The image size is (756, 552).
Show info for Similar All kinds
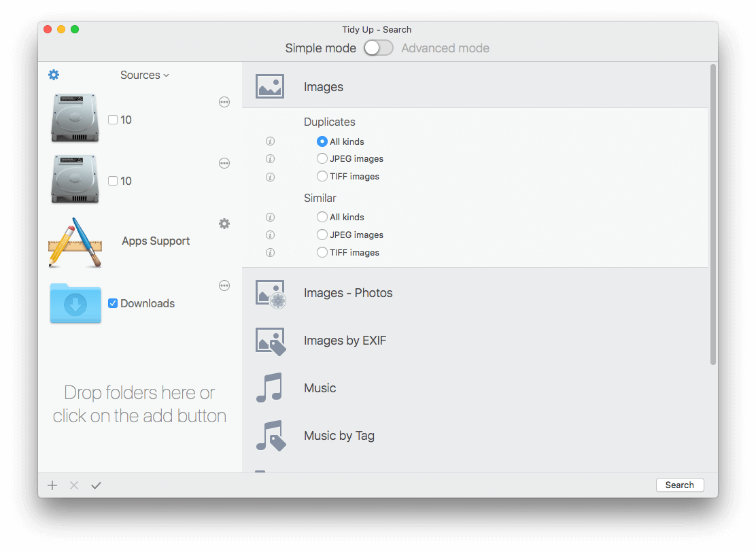(x=270, y=218)
